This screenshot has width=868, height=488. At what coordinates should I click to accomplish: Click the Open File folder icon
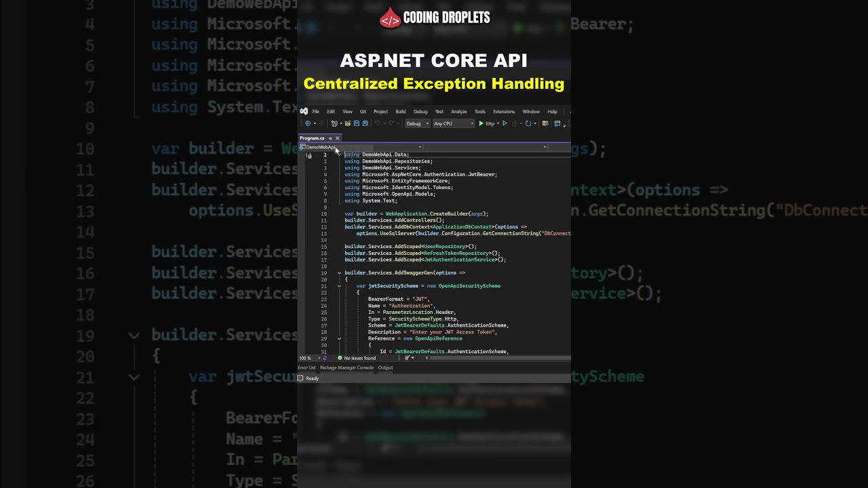pos(348,123)
